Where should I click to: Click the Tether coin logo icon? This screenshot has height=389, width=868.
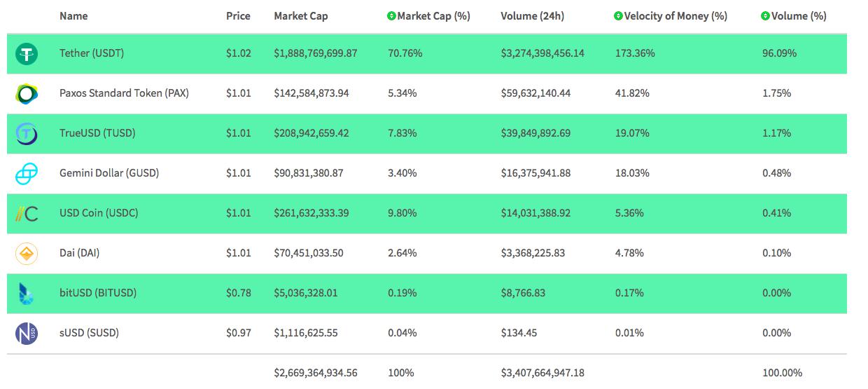pyautogui.click(x=27, y=53)
